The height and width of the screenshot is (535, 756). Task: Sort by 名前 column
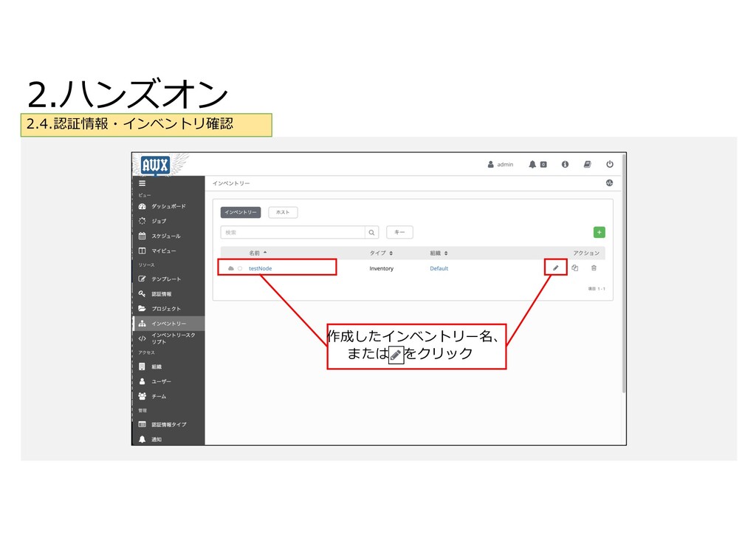point(258,253)
